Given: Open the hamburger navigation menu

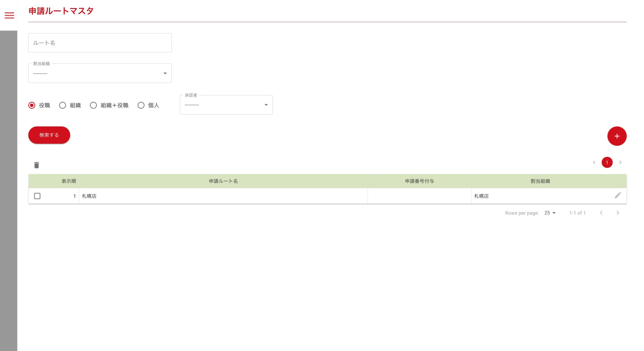Looking at the screenshot, I should [x=9, y=15].
